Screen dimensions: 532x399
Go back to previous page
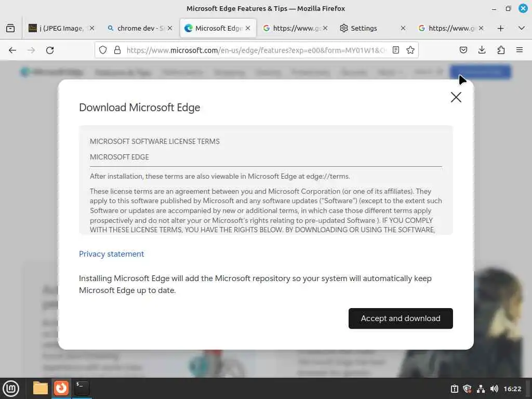pos(12,50)
